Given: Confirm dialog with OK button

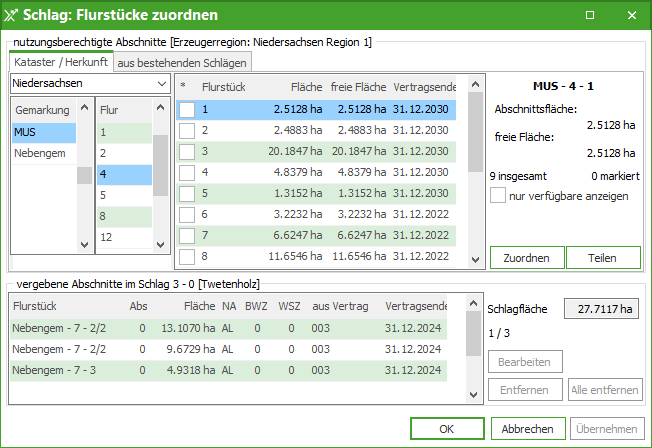Looking at the screenshot, I should pos(447,428).
